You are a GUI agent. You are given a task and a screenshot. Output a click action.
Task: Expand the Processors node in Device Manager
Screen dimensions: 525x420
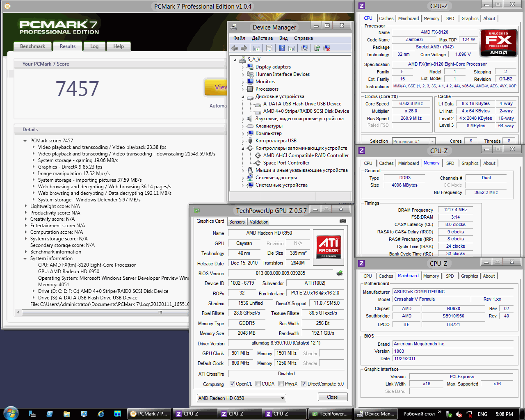[243, 89]
